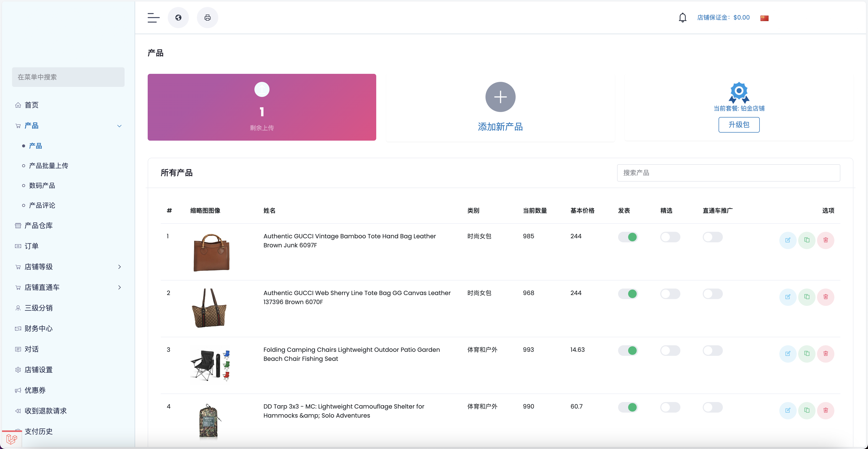
Task: Duplicate the Folding Camping Chairs product
Action: point(806,354)
